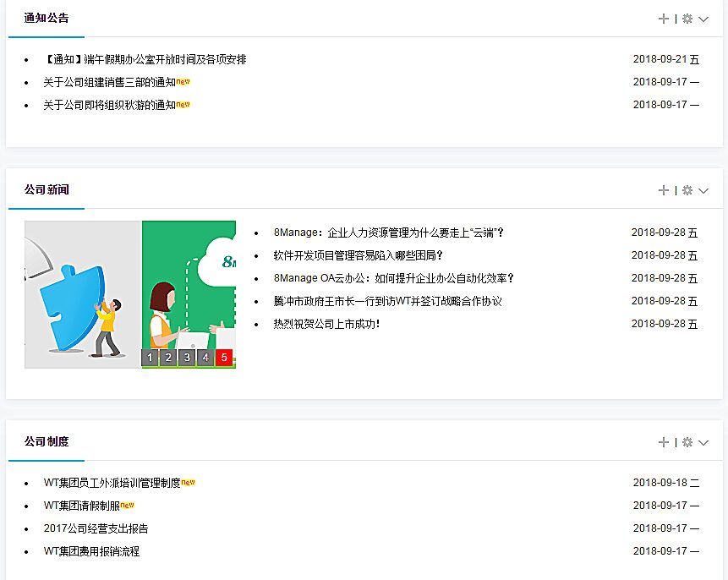The width and height of the screenshot is (728, 580).
Task: Collapse the 公司新闻 panel with chevron
Action: 703,190
